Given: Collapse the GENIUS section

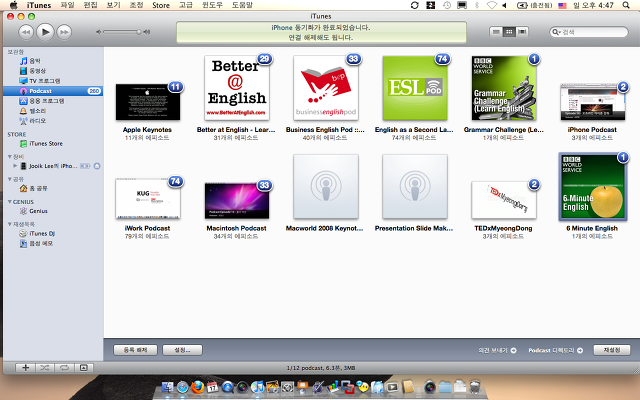Looking at the screenshot, I should point(9,202).
